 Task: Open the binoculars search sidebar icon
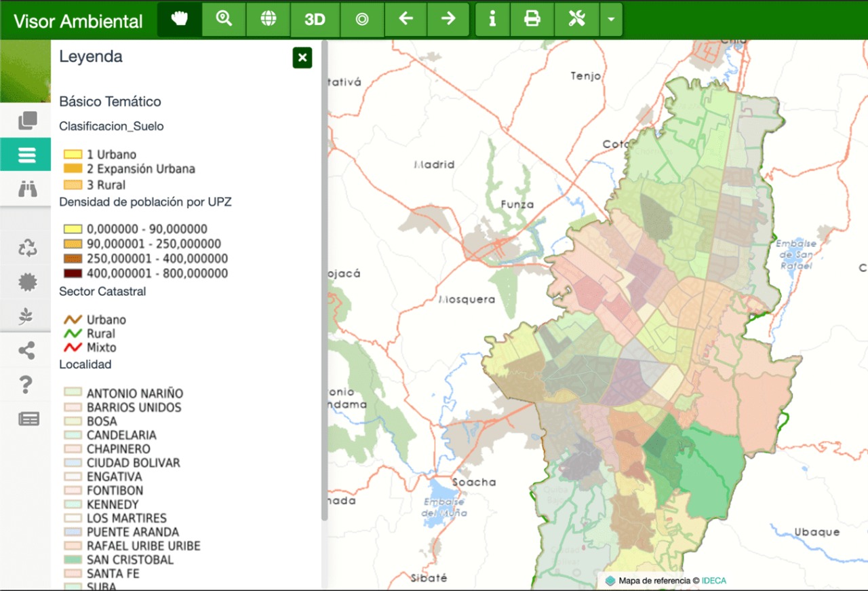pyautogui.click(x=27, y=189)
